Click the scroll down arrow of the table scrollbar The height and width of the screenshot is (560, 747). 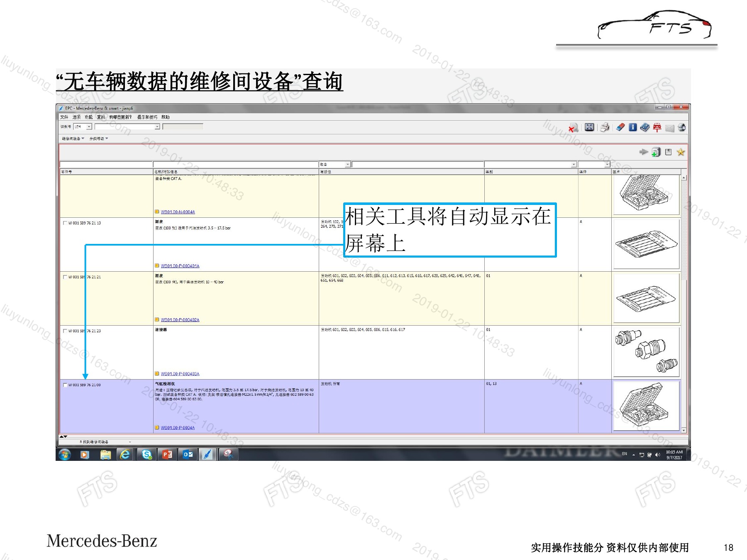pos(684,431)
